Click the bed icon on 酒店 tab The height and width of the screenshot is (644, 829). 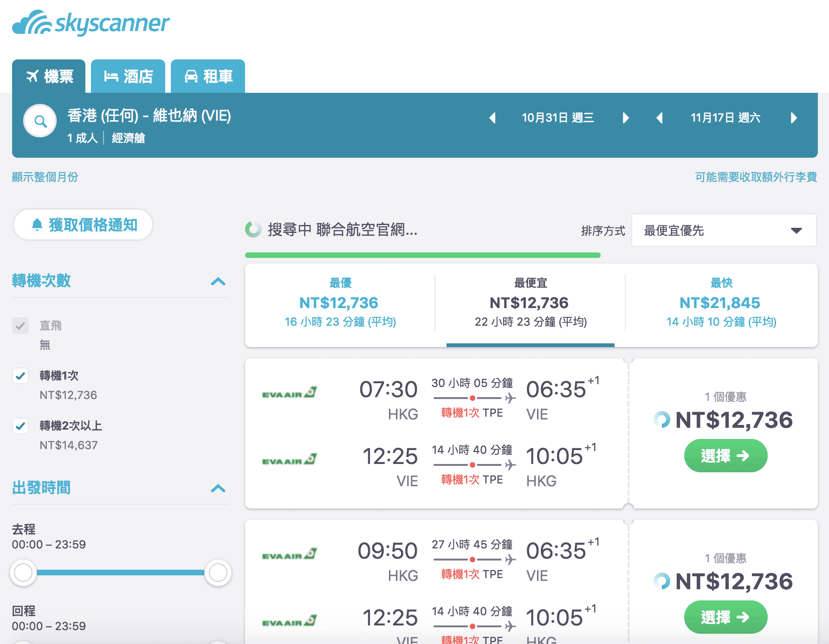[111, 76]
